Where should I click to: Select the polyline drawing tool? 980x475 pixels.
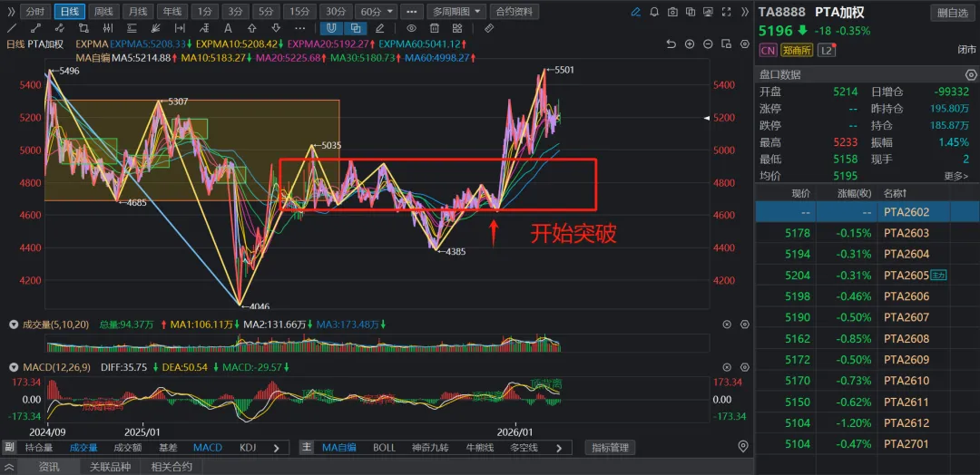tap(60, 28)
